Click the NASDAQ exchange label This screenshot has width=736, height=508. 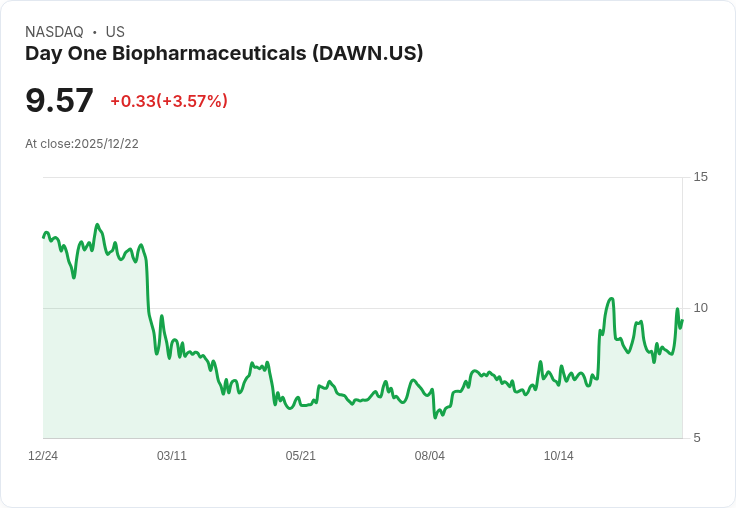pyautogui.click(x=54, y=32)
